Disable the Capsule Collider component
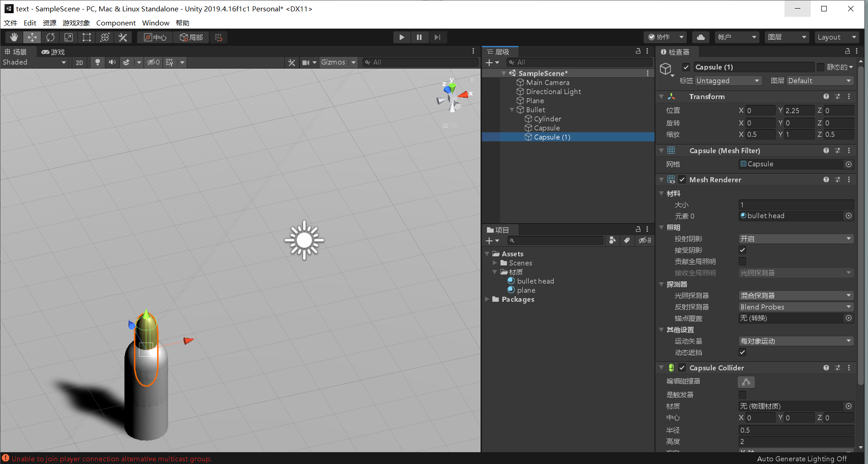Viewport: 868px width, 464px height. 682,368
